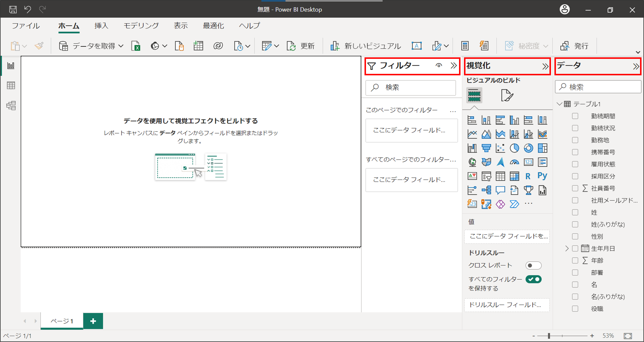Click the Dataverse swirl icon
This screenshot has height=342, width=644.
pyautogui.click(x=218, y=46)
